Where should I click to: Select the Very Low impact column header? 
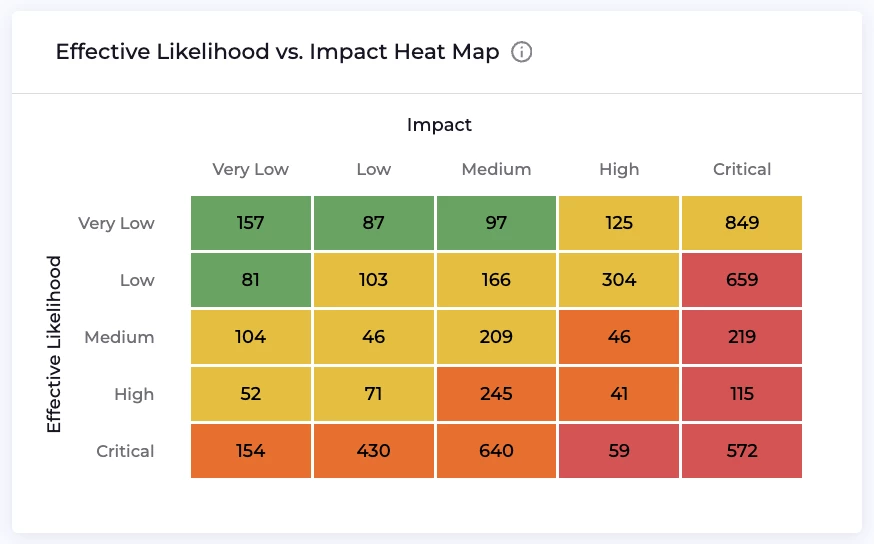point(250,169)
